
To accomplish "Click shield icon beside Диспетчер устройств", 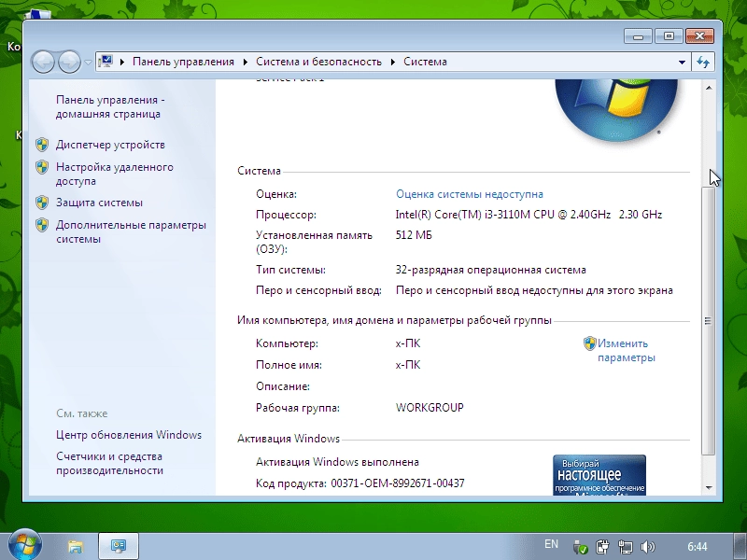I will tap(42, 145).
